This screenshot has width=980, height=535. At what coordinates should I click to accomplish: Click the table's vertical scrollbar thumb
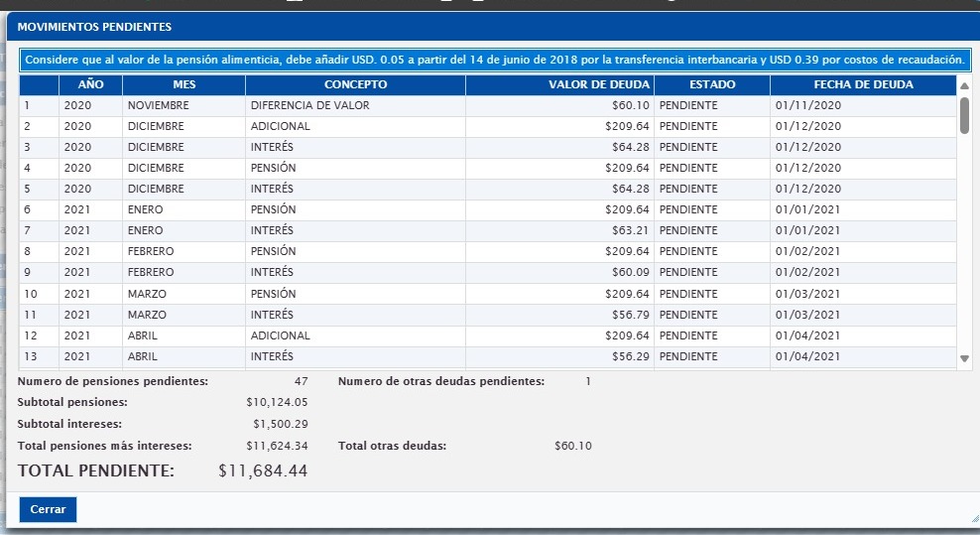(964, 115)
